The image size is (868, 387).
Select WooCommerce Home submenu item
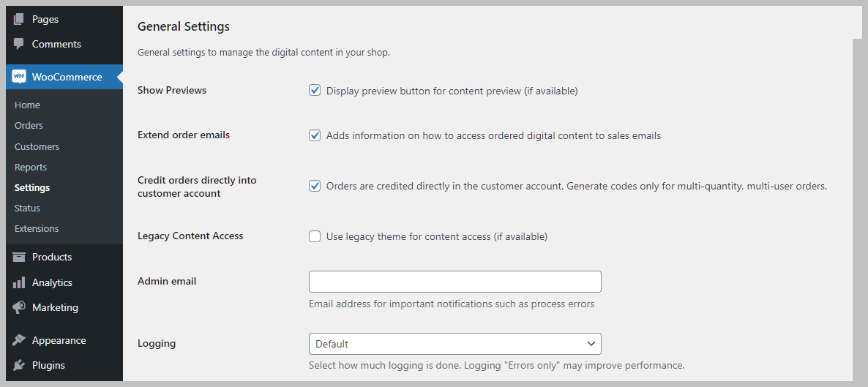(x=27, y=105)
